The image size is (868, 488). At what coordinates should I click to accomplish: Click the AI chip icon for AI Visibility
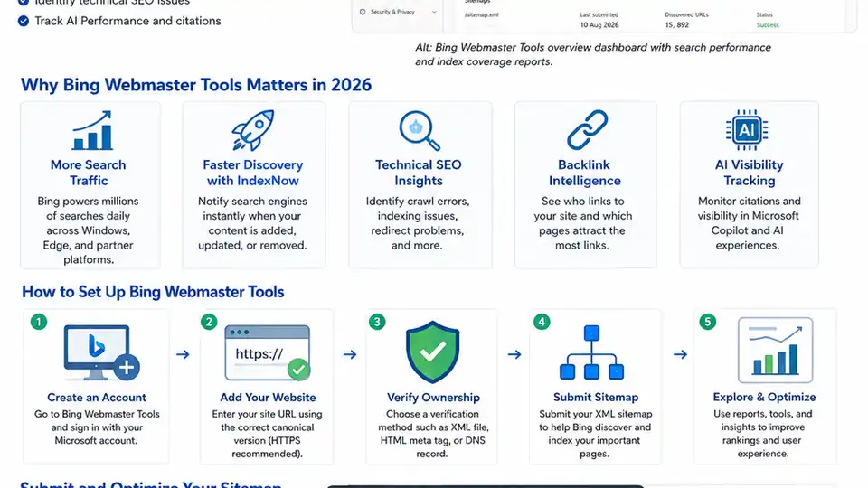[x=747, y=130]
